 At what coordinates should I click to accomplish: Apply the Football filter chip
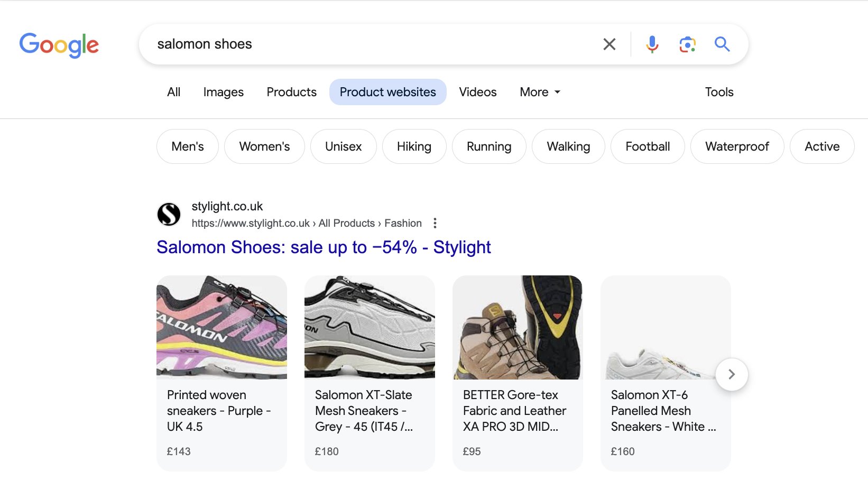click(x=648, y=146)
